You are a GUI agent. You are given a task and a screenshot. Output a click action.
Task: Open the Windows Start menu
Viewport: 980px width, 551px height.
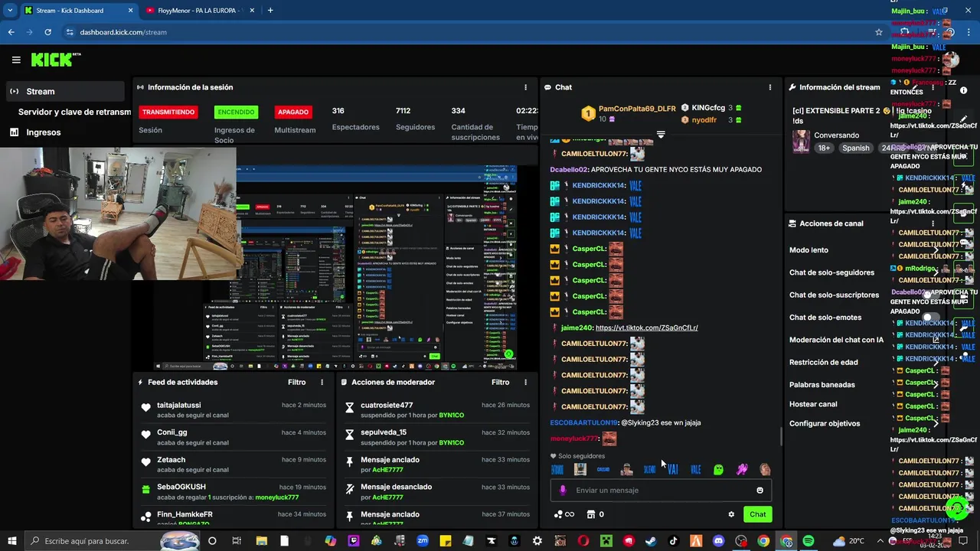(13, 541)
